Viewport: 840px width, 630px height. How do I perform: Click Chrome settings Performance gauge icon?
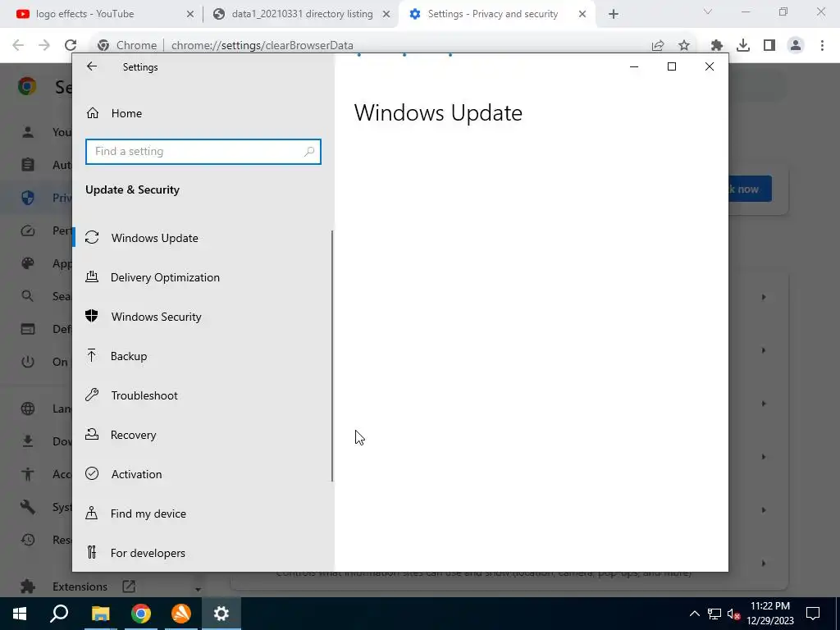(28, 231)
